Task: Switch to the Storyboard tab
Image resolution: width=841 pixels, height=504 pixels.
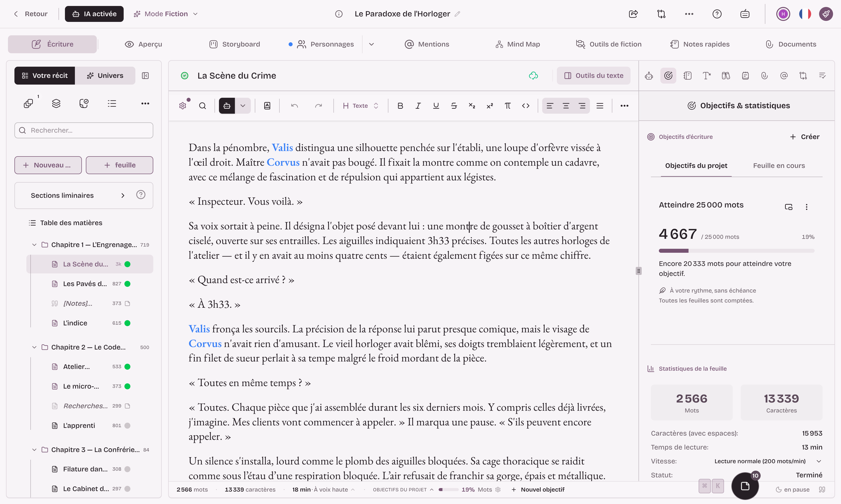Action: (235, 44)
